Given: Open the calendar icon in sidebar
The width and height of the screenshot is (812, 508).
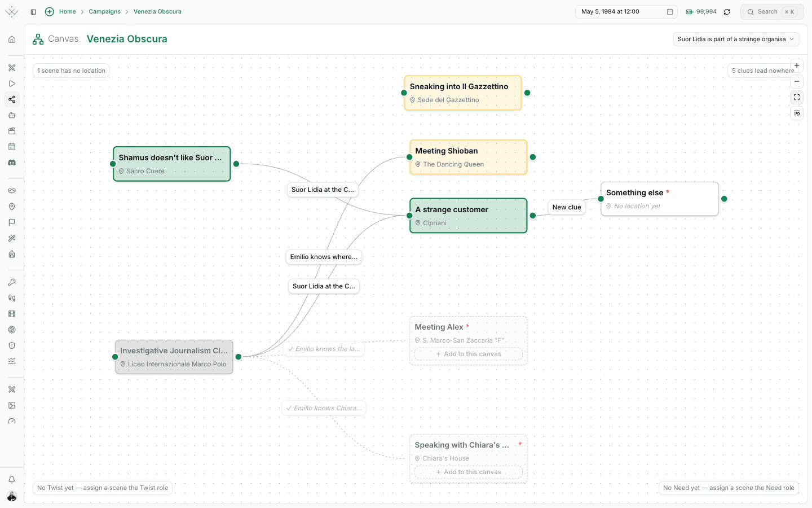Looking at the screenshot, I should coord(12,147).
